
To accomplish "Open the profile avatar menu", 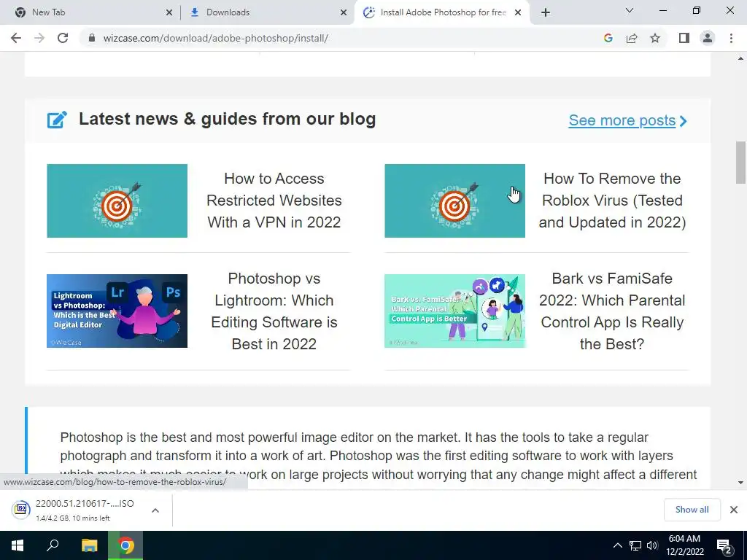I will point(708,38).
